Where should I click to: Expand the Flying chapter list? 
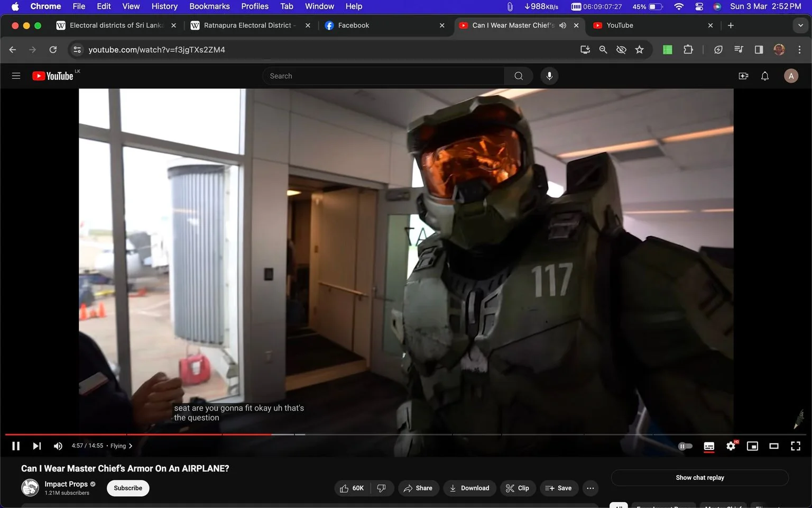point(121,446)
